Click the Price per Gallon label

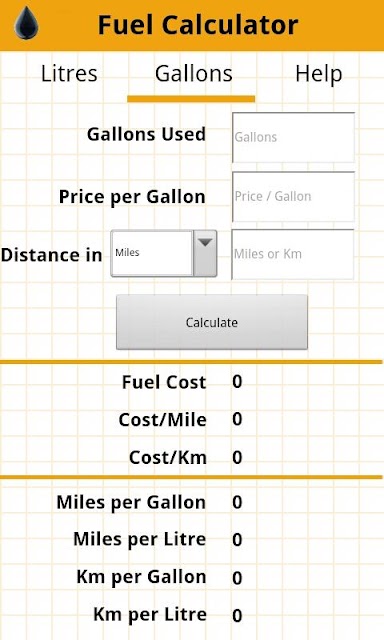point(132,197)
